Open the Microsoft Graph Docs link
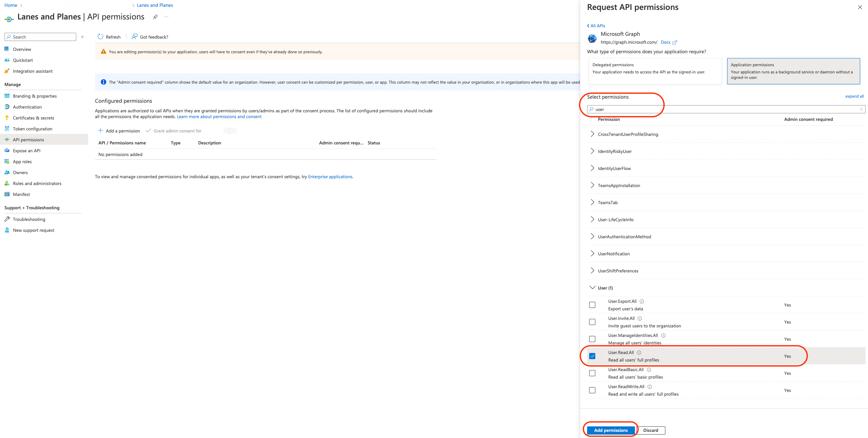Viewport: 868px width, 438px height. pos(669,42)
